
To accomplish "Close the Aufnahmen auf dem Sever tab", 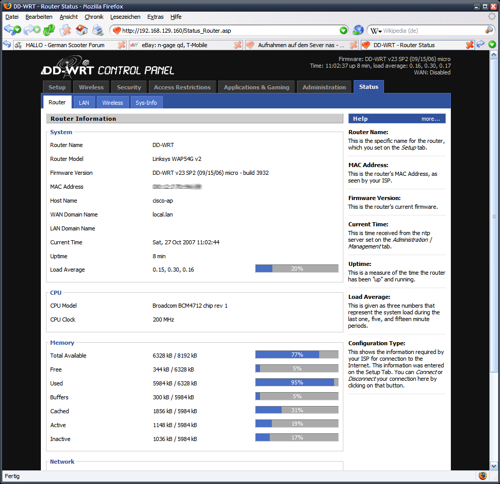I will point(353,45).
